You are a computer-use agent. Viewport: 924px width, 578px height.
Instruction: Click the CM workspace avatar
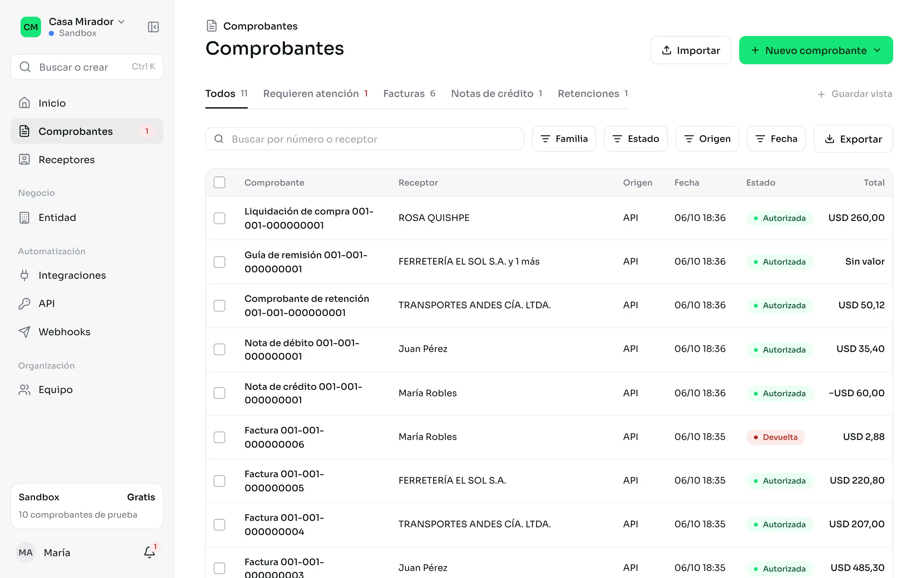tap(30, 27)
